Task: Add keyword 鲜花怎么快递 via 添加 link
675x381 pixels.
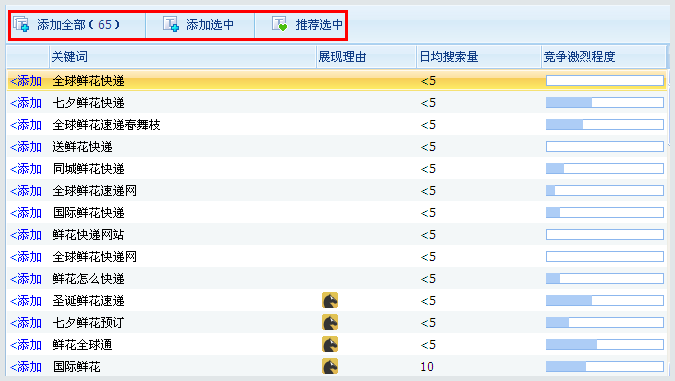Action: coord(26,279)
